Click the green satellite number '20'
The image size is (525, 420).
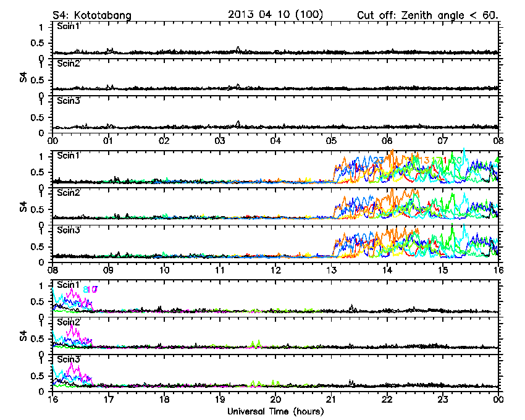click(456, 161)
